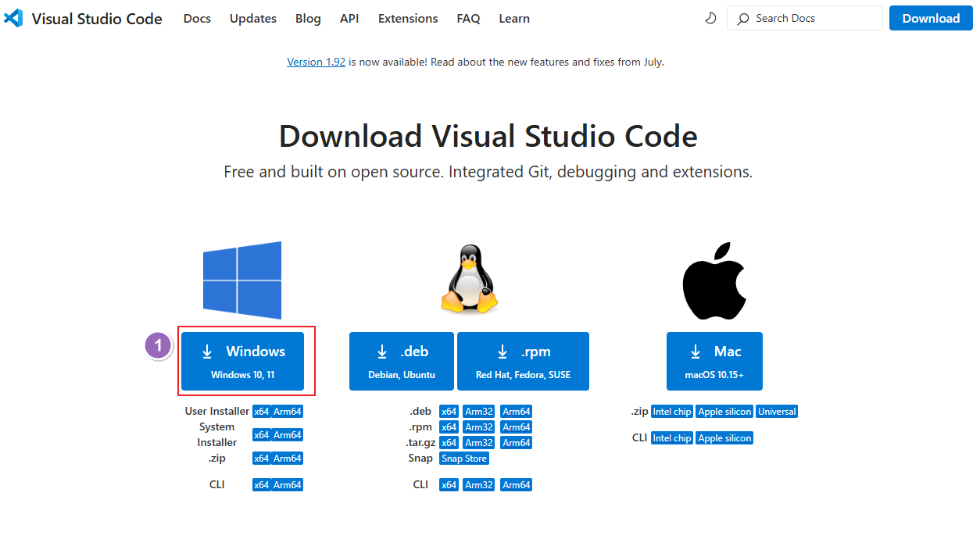
Task: Select Arm64 for Linux CLI row
Action: point(517,485)
